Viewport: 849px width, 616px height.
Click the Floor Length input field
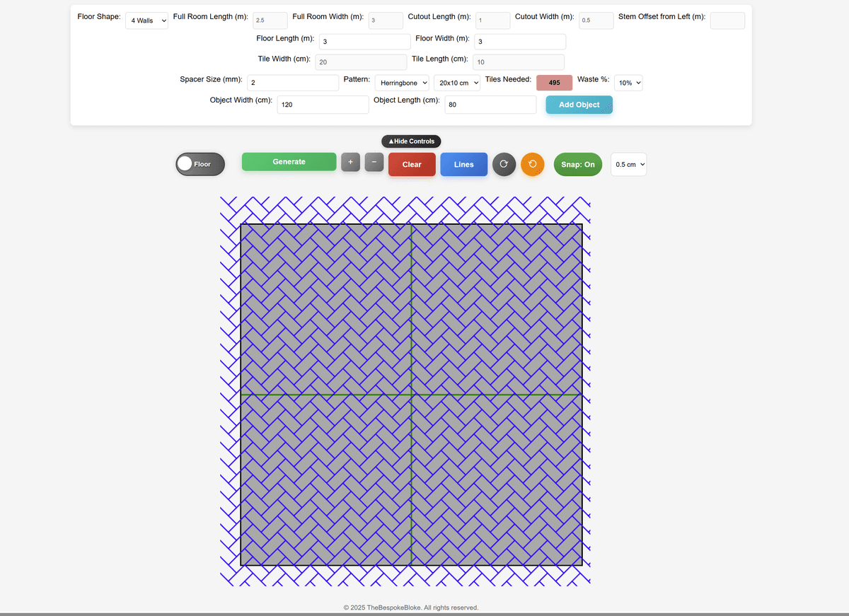pyautogui.click(x=364, y=42)
